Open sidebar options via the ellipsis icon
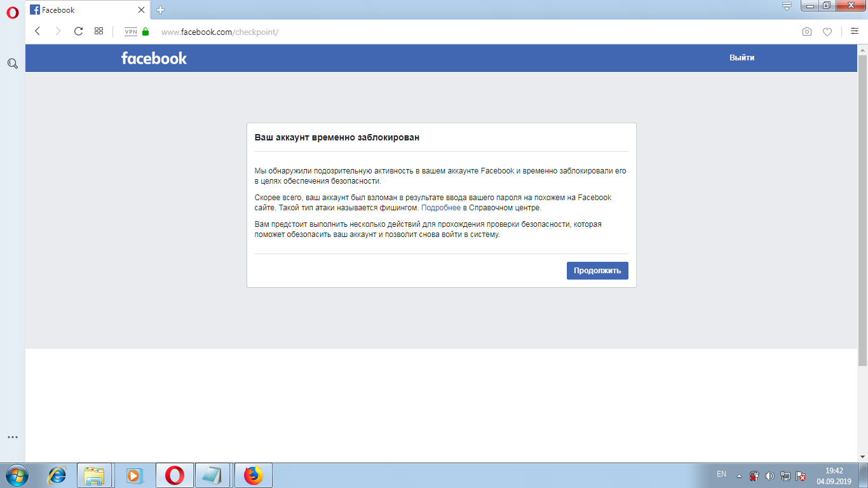 click(x=11, y=437)
